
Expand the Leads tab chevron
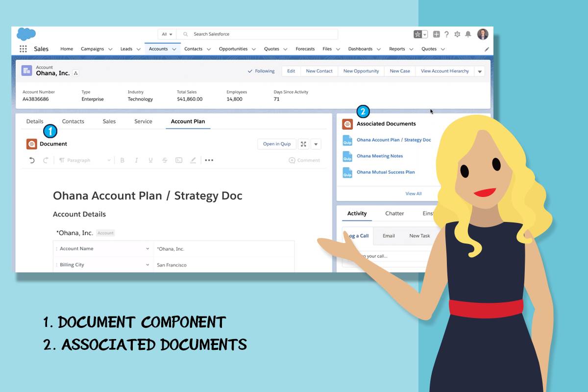click(x=138, y=49)
